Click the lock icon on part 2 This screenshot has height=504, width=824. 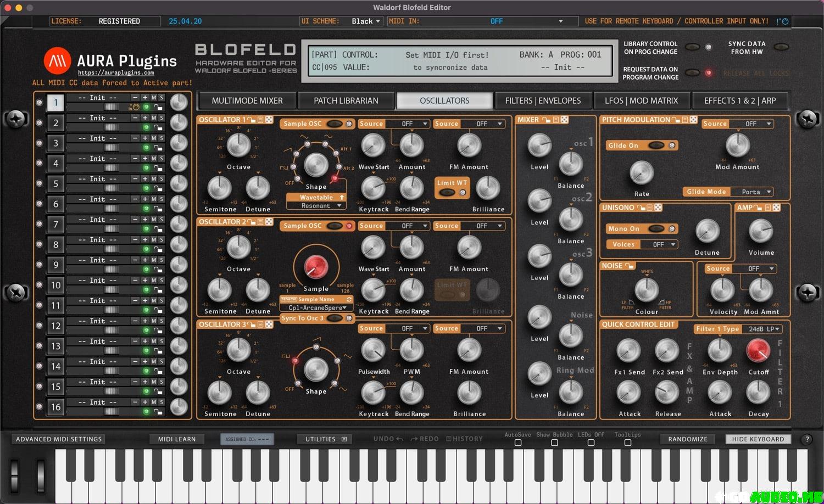158,127
